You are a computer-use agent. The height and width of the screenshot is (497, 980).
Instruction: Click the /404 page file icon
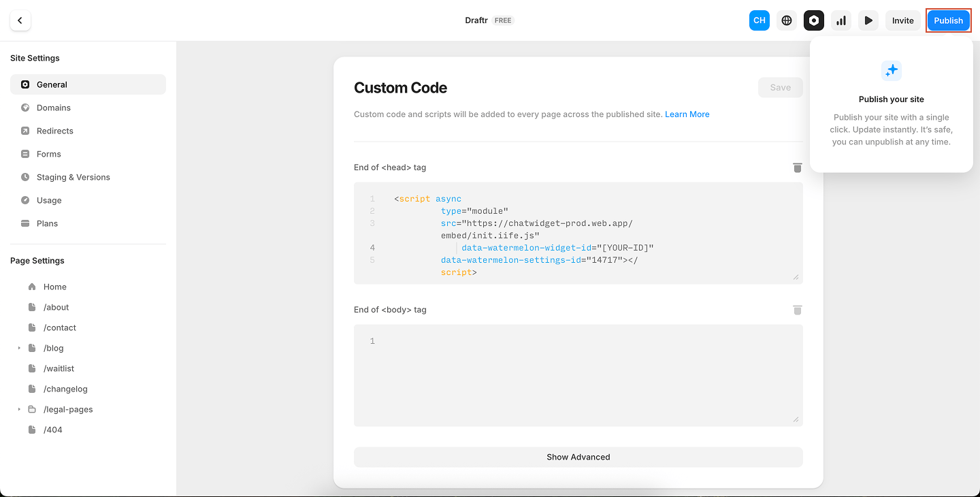tap(32, 430)
